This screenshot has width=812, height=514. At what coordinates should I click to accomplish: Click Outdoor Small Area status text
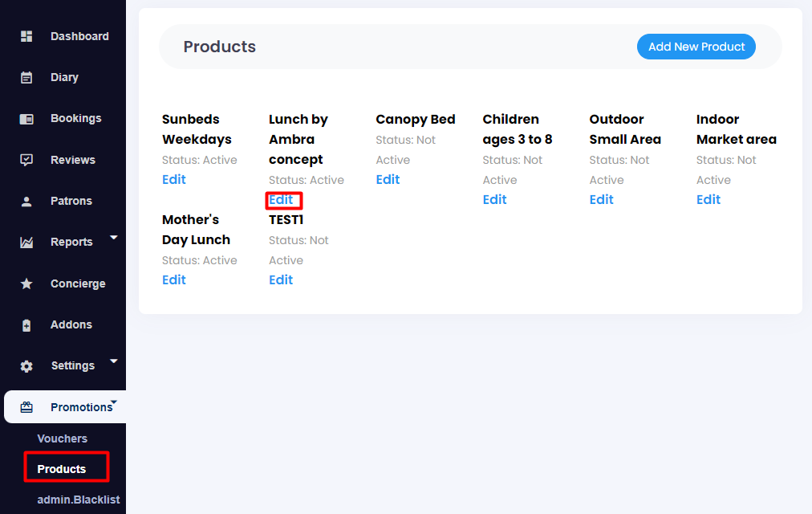[x=619, y=170]
